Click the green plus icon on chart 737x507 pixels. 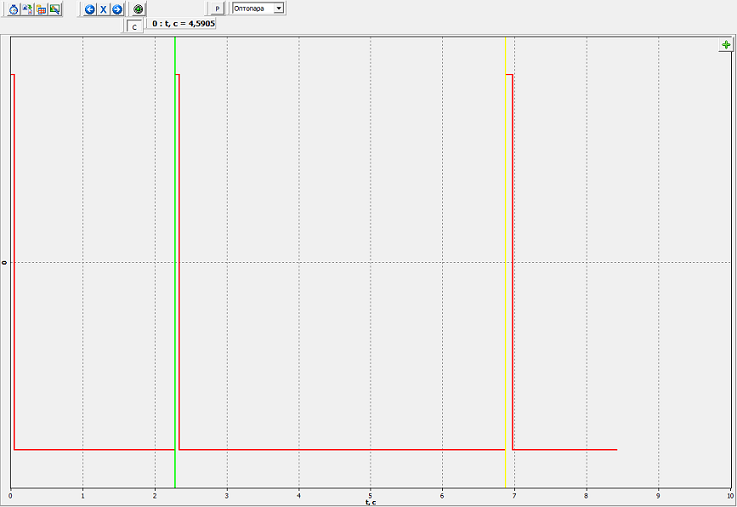pyautogui.click(x=726, y=45)
